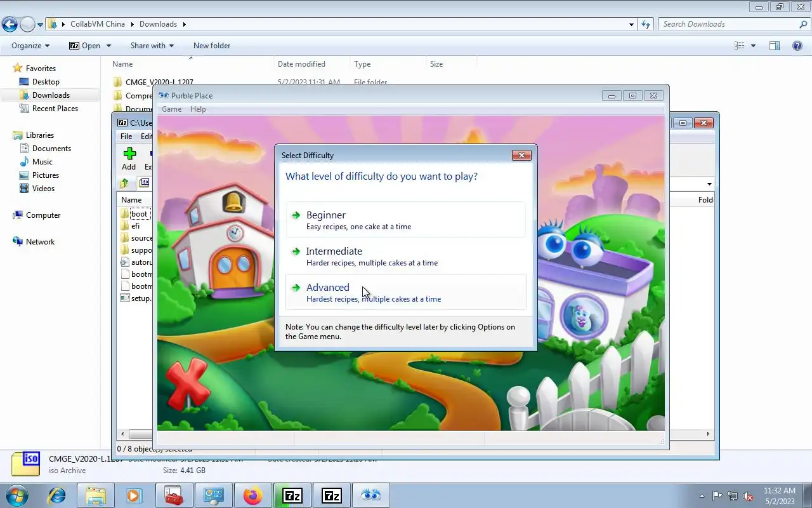812x508 pixels.
Task: Click the red toolbox taskbar icon
Action: coord(173,495)
